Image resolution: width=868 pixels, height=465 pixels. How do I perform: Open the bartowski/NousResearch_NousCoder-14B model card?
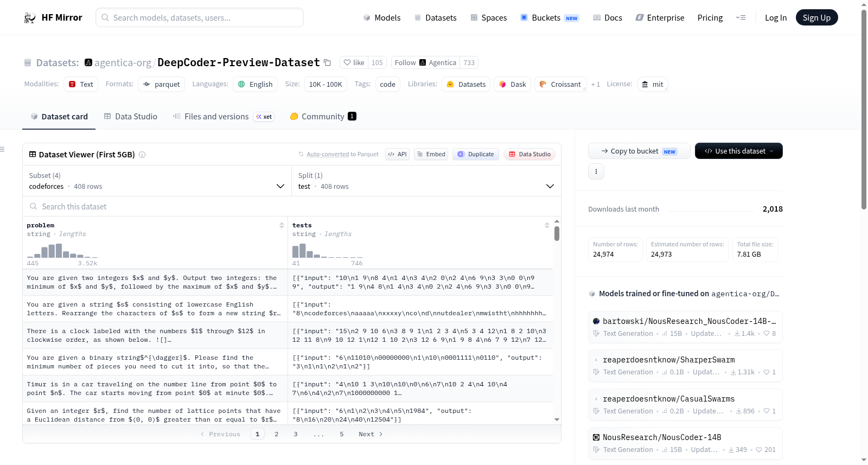click(685, 327)
